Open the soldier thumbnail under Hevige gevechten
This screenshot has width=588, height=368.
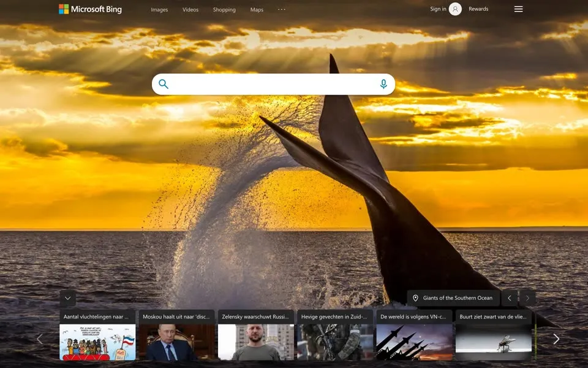point(335,342)
